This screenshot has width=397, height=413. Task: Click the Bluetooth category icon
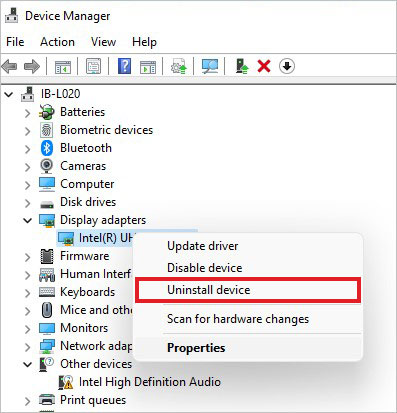[47, 148]
